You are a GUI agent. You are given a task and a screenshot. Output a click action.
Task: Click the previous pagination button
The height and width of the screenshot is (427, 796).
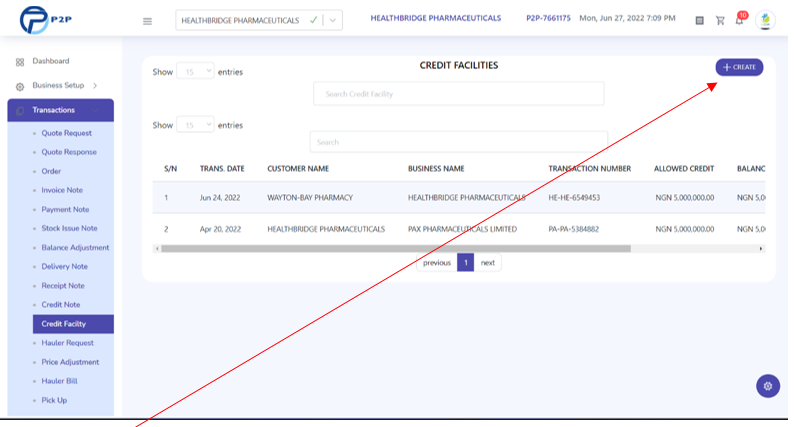click(x=437, y=262)
